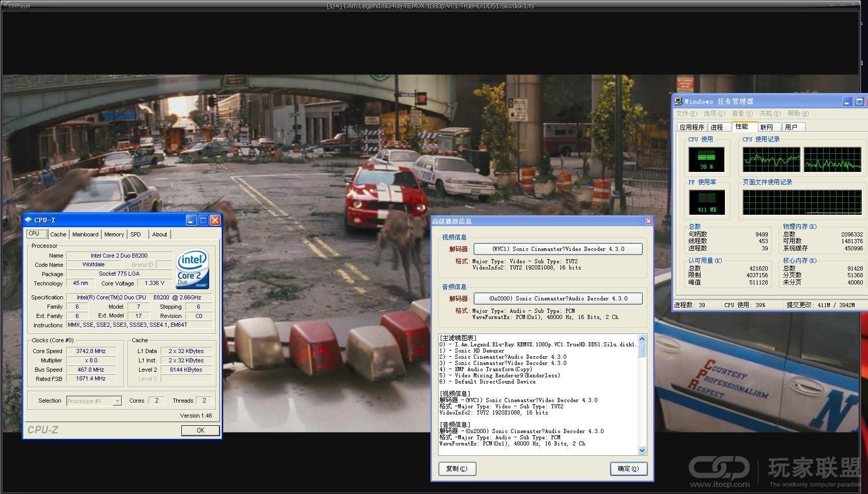Close the CPU-Z window
This screenshot has height=494, width=868.
coord(215,220)
